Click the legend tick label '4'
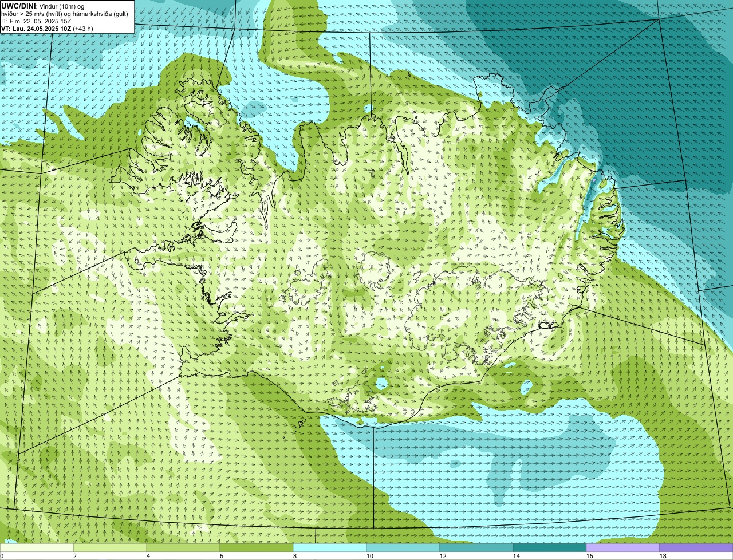The width and height of the screenshot is (733, 560). pyautogui.click(x=148, y=556)
